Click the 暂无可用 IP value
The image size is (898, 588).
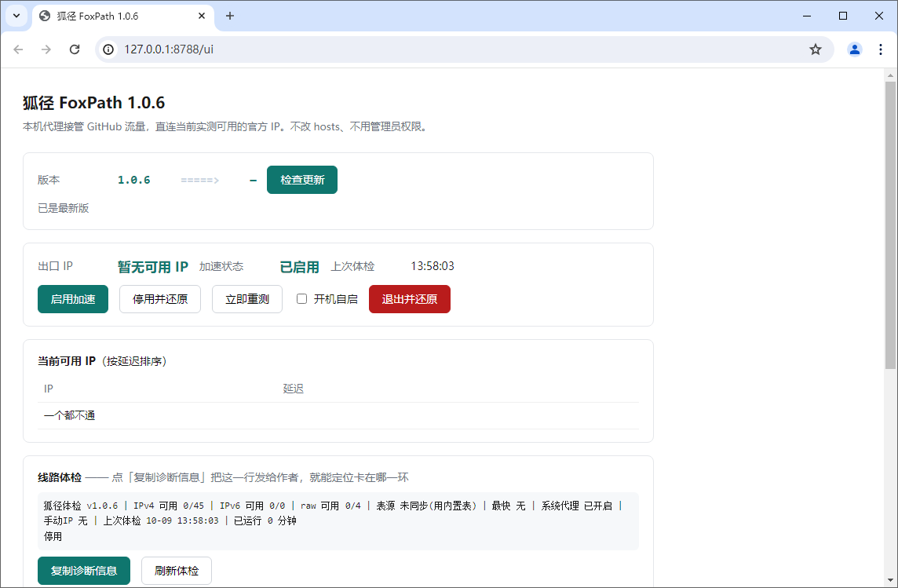[x=153, y=267]
